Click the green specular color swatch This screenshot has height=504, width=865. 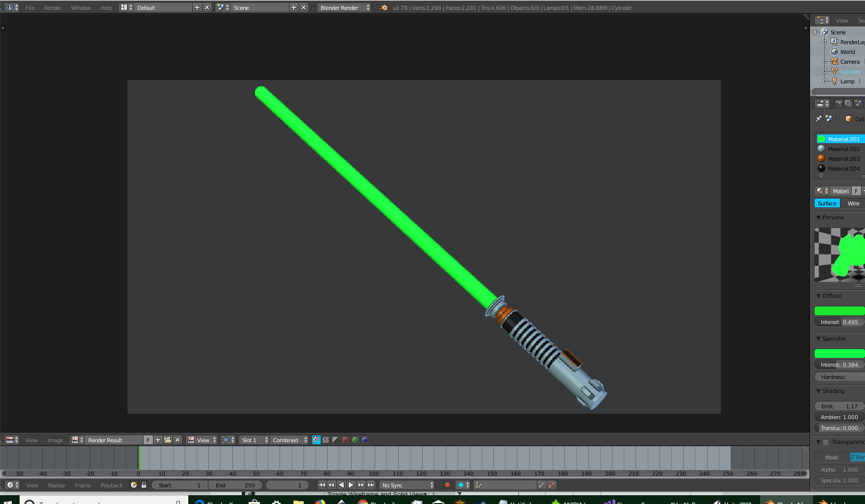tap(840, 353)
